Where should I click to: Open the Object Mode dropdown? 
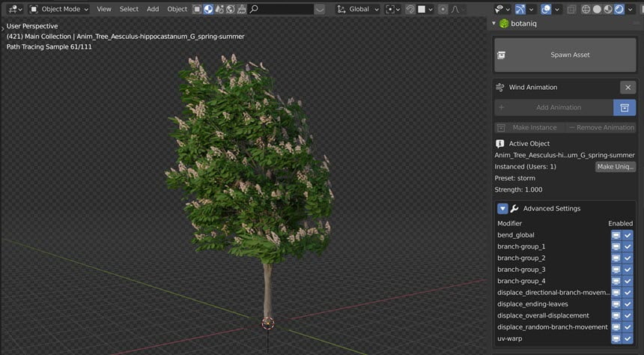[58, 9]
